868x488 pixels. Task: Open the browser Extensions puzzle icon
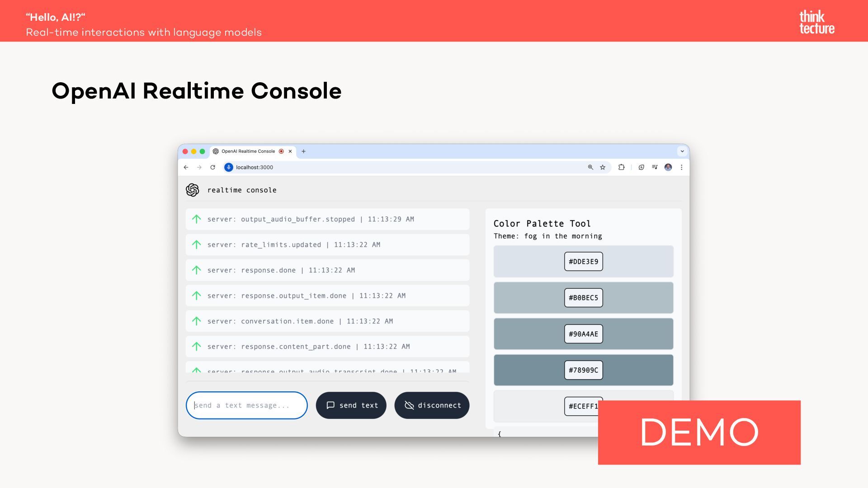pyautogui.click(x=621, y=167)
